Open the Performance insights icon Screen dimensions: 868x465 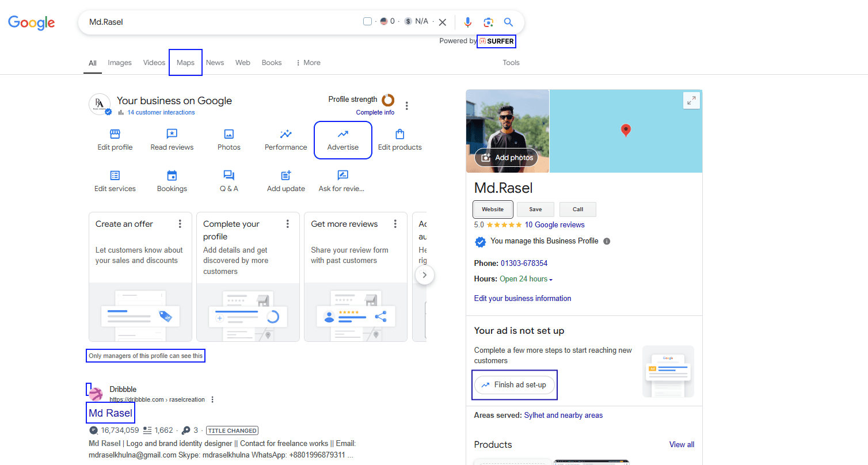coord(285,135)
